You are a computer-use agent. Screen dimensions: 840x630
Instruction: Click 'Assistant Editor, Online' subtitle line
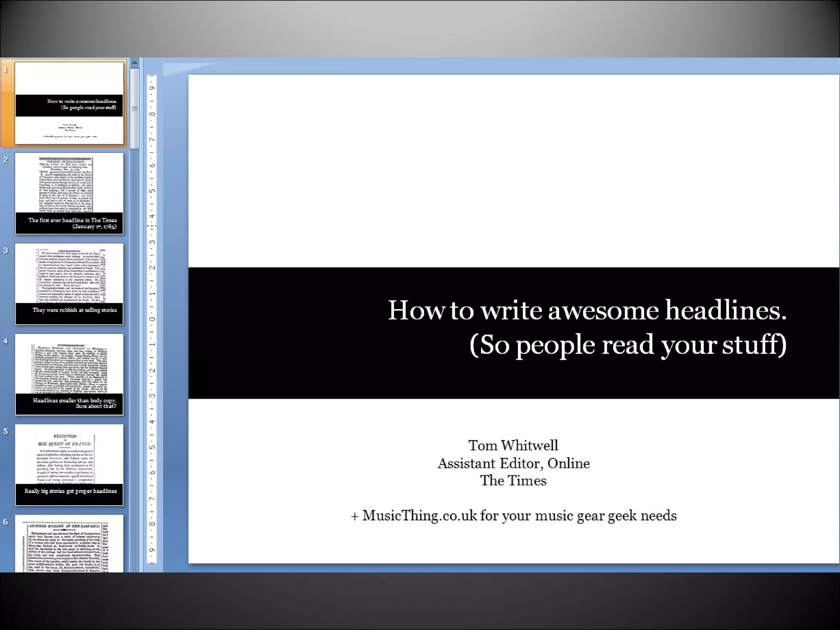(513, 463)
